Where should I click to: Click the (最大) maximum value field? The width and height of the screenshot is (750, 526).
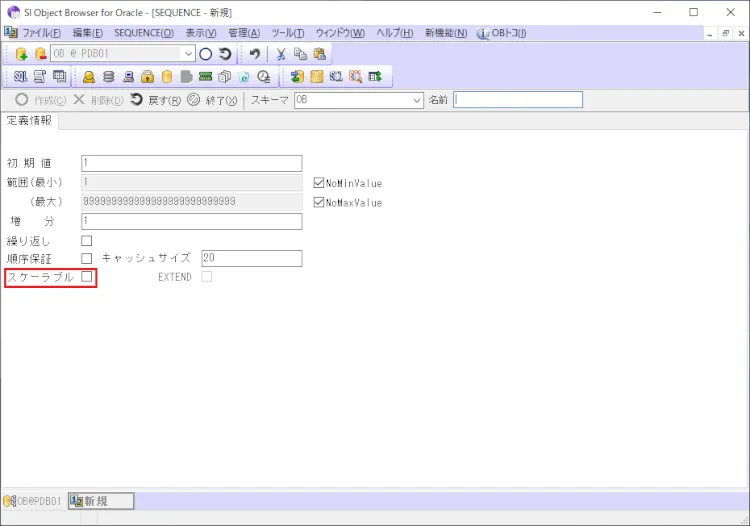192,201
